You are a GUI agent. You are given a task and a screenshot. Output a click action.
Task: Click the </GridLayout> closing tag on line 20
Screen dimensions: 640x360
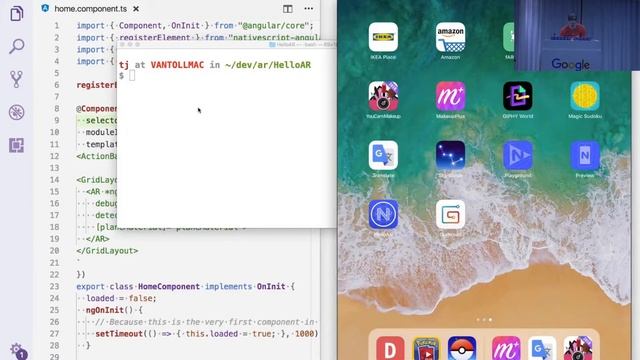pos(107,251)
